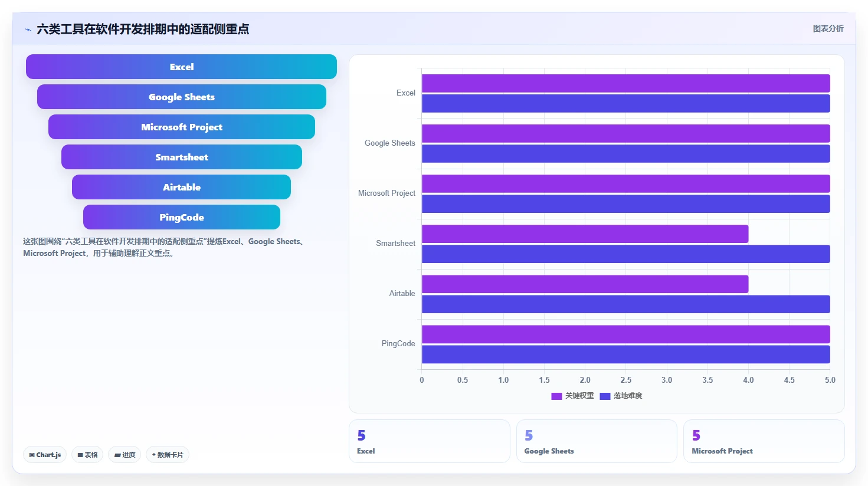Open the Excel data card showing 5

tap(429, 441)
